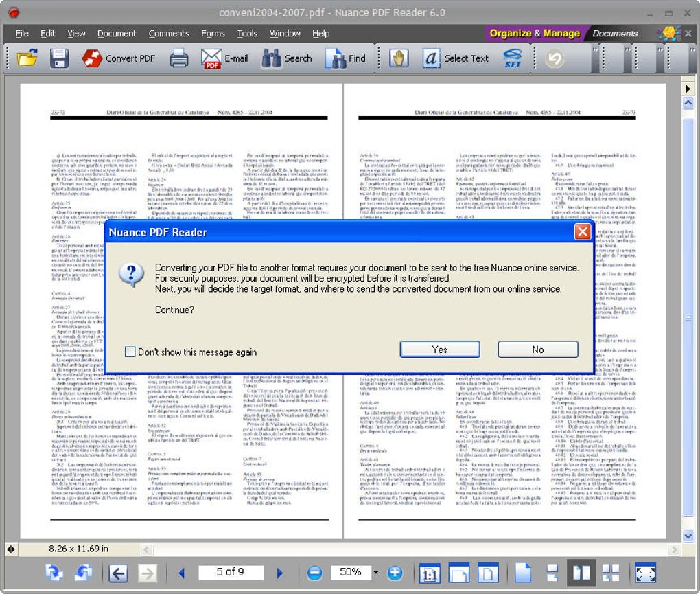Open the Tools menu
The height and width of the screenshot is (594, 700).
pyautogui.click(x=247, y=34)
